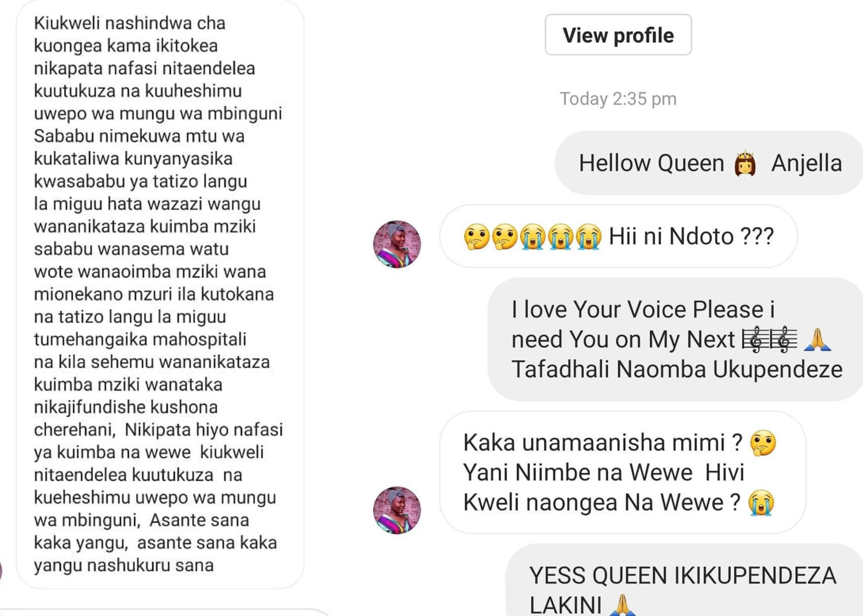The image size is (863, 616).
Task: Select the Hellow Queen Anjella message bubble
Action: 709,163
